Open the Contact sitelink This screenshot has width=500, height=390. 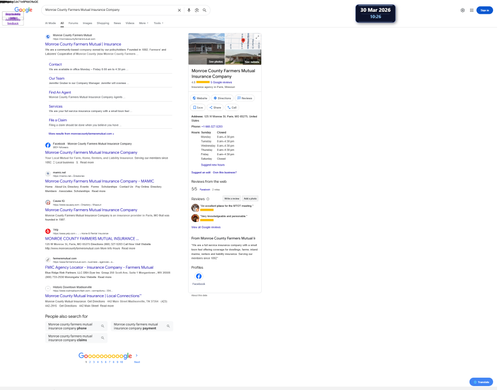[x=55, y=64]
